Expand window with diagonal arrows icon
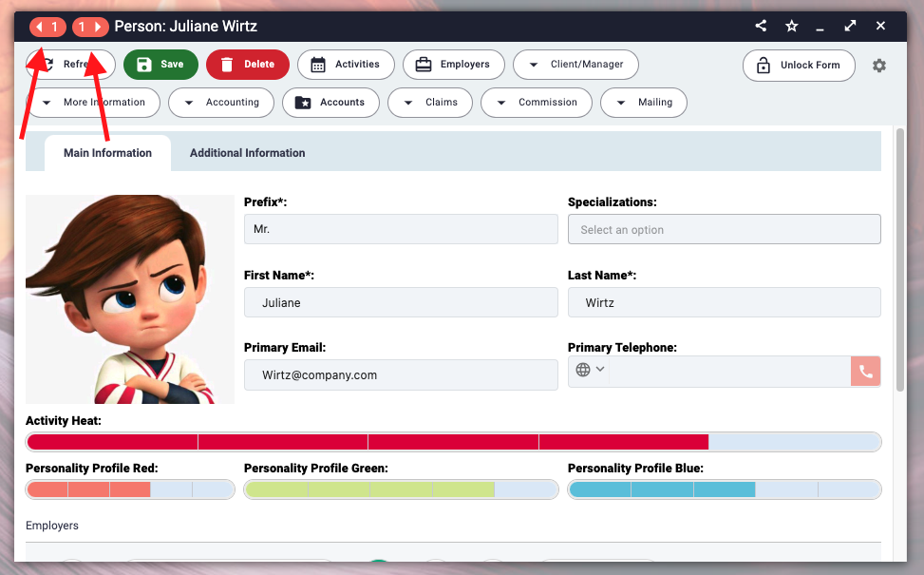 point(850,26)
